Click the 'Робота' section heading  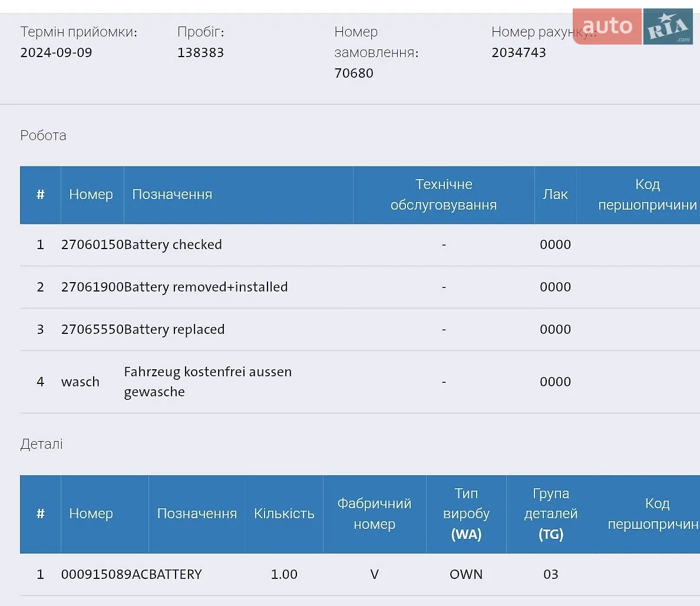[43, 135]
